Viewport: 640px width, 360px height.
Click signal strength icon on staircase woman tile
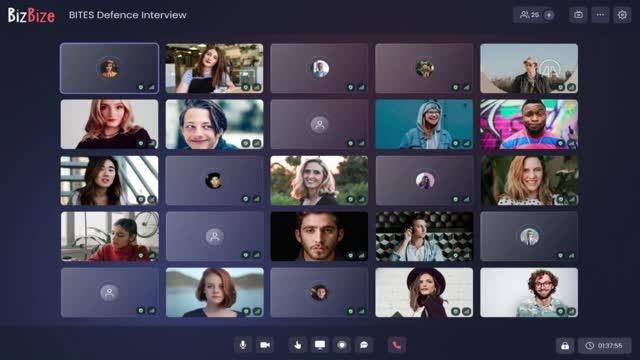151,199
